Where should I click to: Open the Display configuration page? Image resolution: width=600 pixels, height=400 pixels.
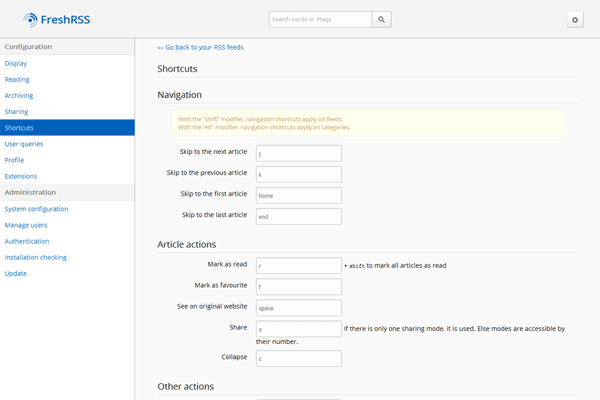(16, 63)
